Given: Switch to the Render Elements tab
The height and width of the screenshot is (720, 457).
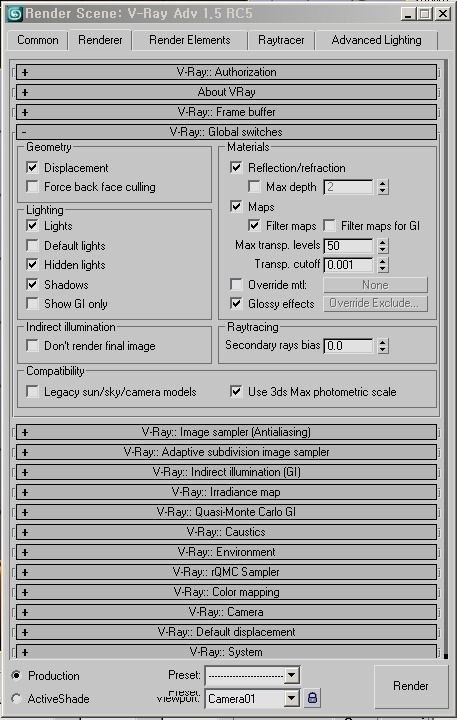Looking at the screenshot, I should click(190, 40).
